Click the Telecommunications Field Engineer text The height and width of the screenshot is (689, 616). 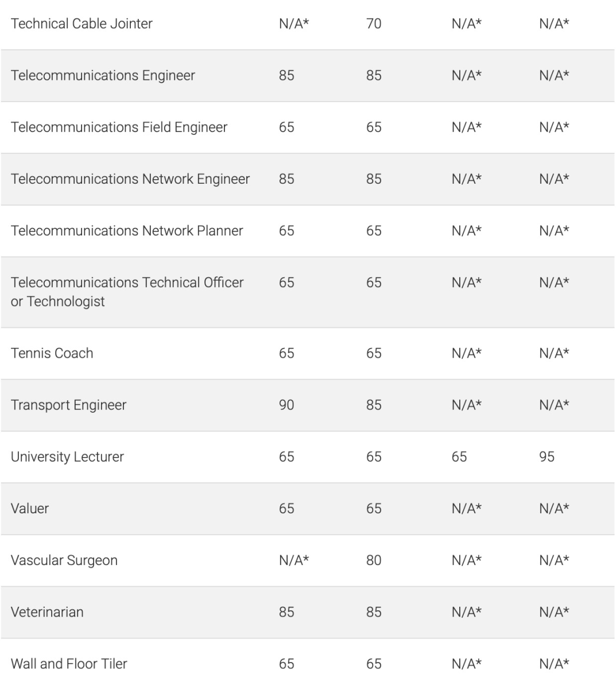(x=119, y=127)
